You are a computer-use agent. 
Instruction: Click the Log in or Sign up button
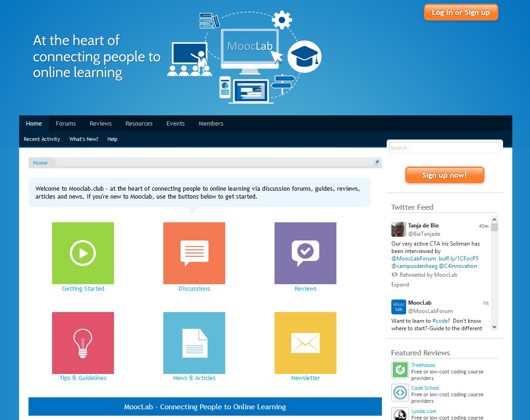[461, 13]
